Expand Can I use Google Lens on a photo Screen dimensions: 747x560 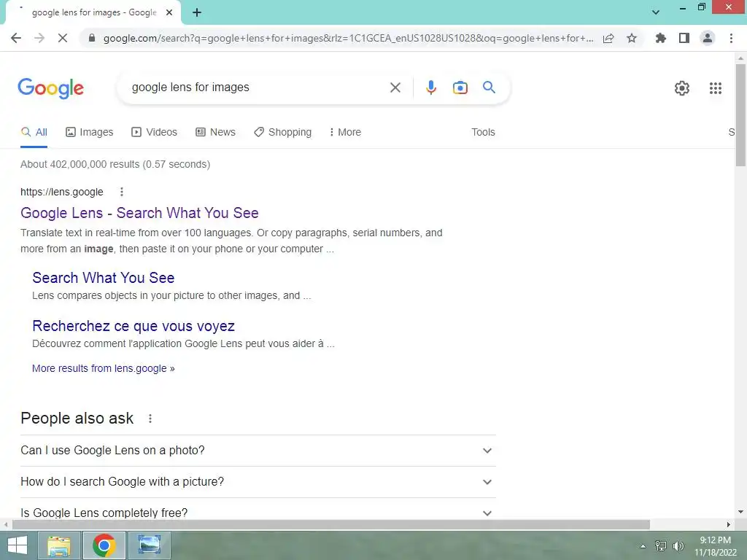click(258, 451)
